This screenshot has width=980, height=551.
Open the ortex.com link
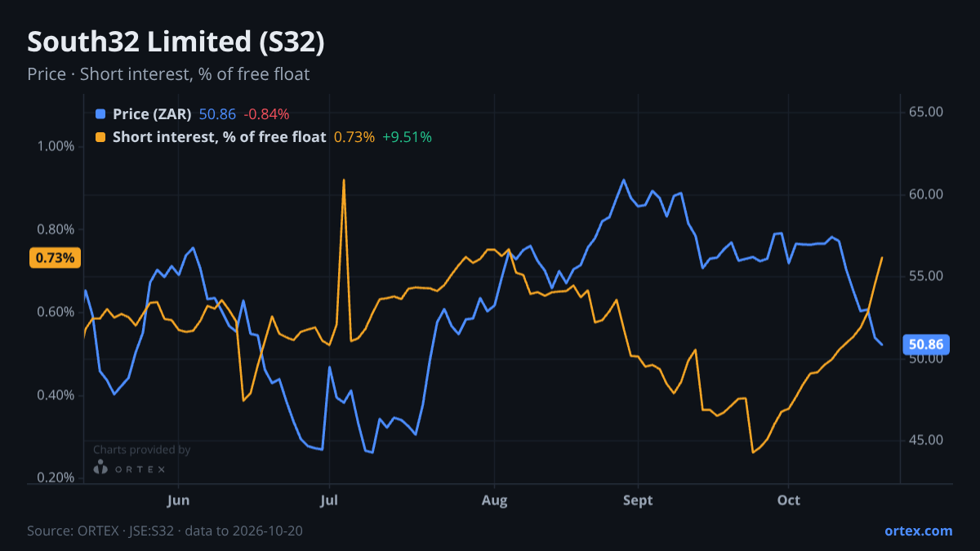point(919,531)
